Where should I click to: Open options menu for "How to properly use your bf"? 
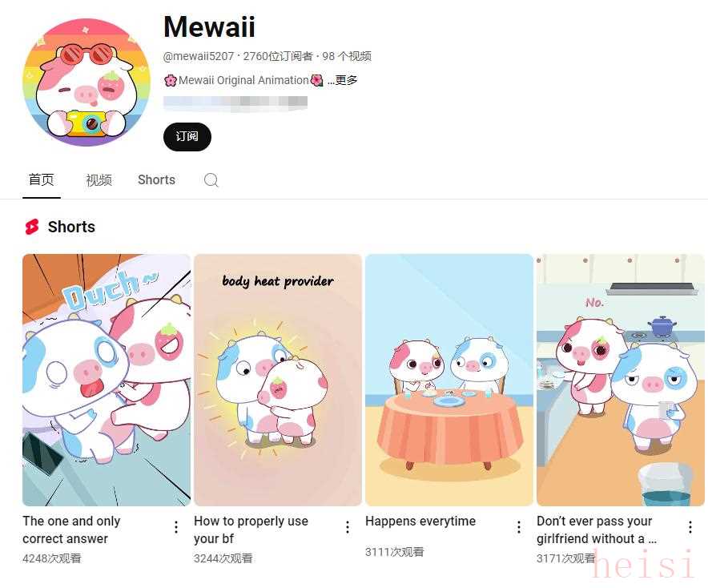[348, 527]
